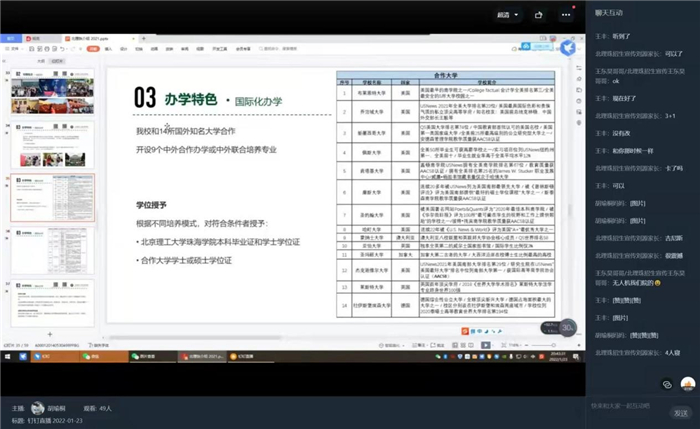Click the last chat message 4人寝

(x=672, y=353)
